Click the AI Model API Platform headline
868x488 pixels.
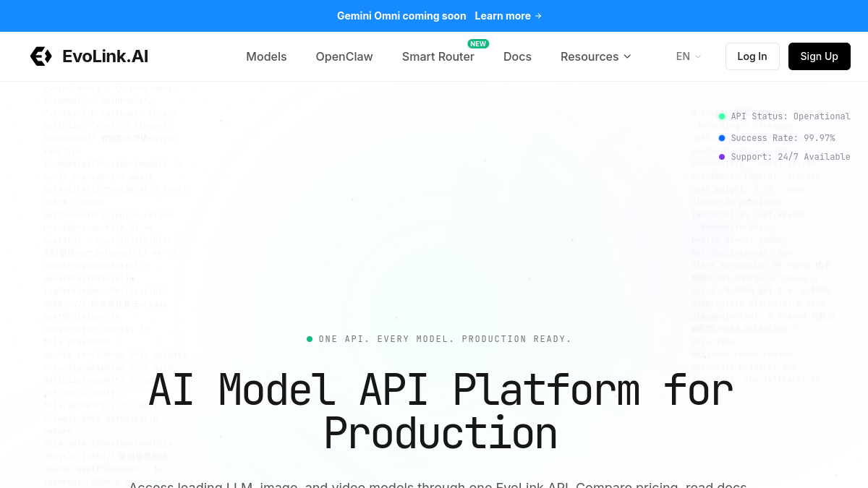tap(441, 411)
